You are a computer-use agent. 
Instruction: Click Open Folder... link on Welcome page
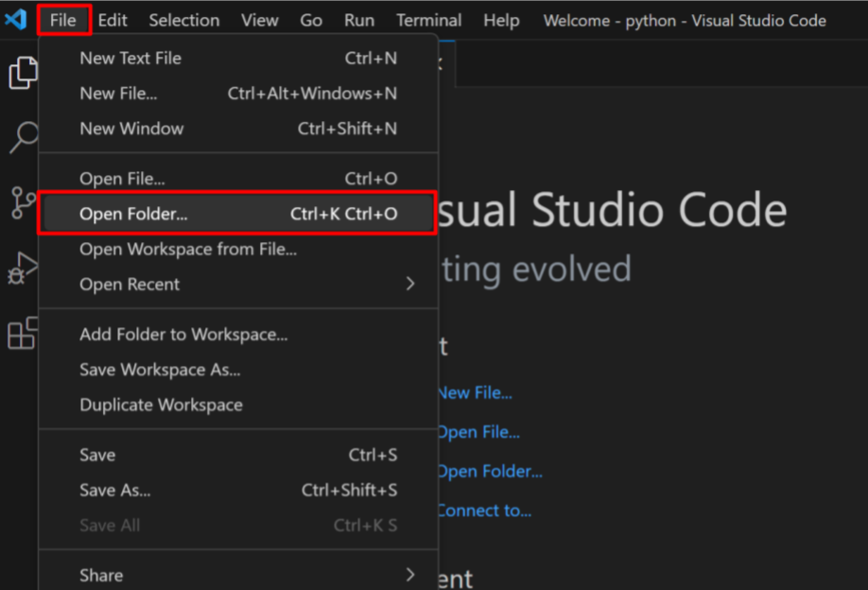pos(490,471)
